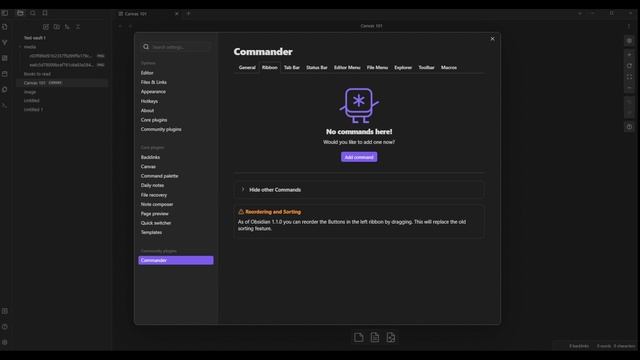
Task: Select Commander in community plugins list
Action: [176, 260]
